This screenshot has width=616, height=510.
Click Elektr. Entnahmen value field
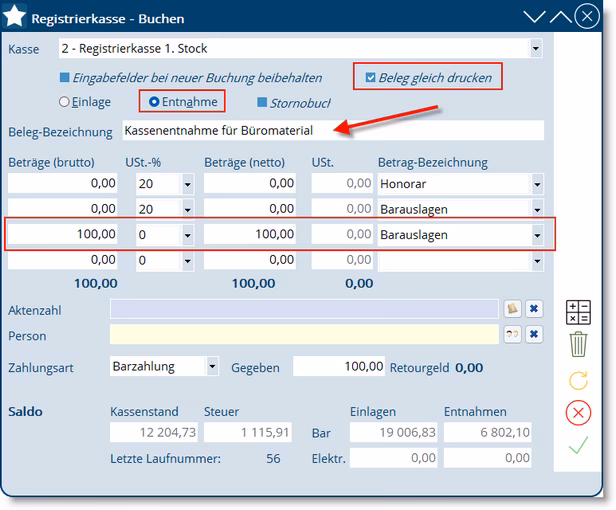[488, 458]
